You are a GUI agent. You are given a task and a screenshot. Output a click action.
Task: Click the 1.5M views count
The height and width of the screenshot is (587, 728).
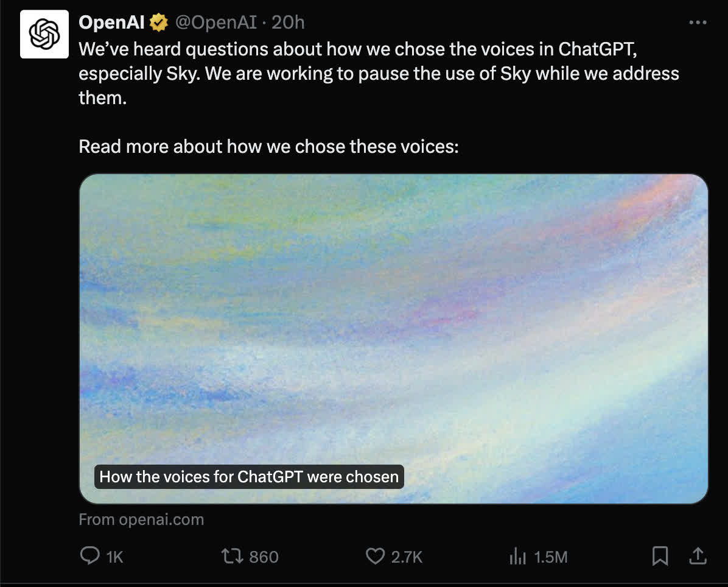click(x=550, y=557)
